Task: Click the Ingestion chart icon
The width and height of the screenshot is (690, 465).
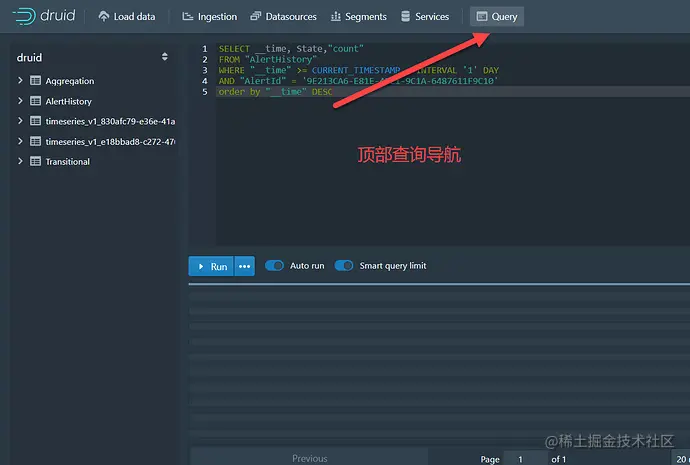Action: tap(188, 16)
